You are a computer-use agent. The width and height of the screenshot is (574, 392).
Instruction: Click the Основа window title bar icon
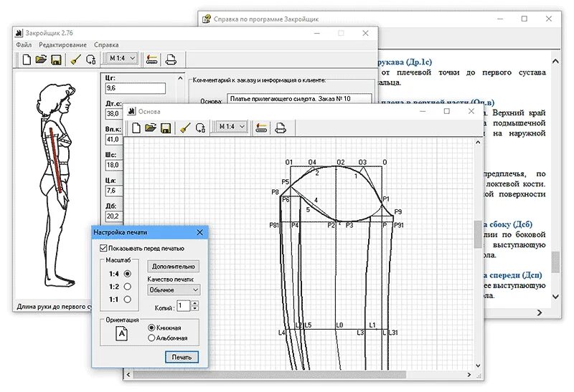[x=131, y=111]
